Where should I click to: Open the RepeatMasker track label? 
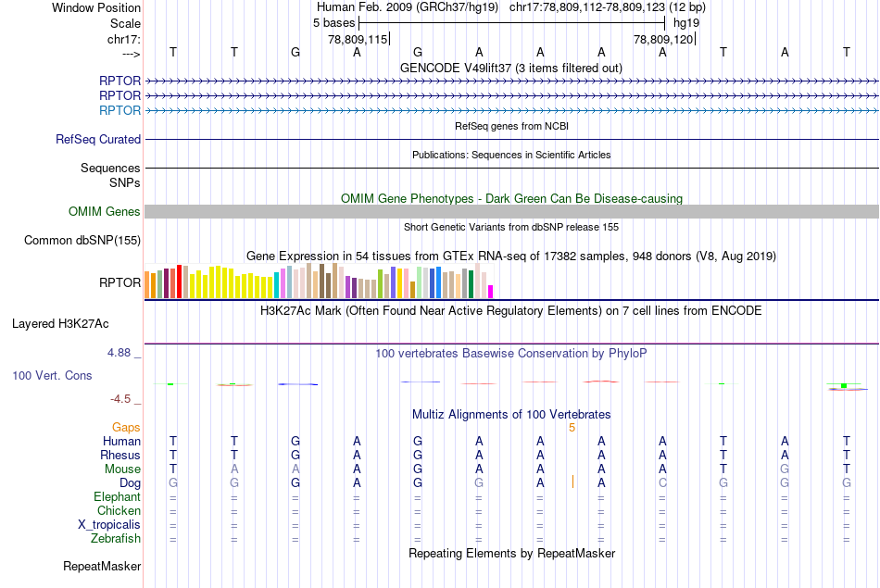click(102, 567)
